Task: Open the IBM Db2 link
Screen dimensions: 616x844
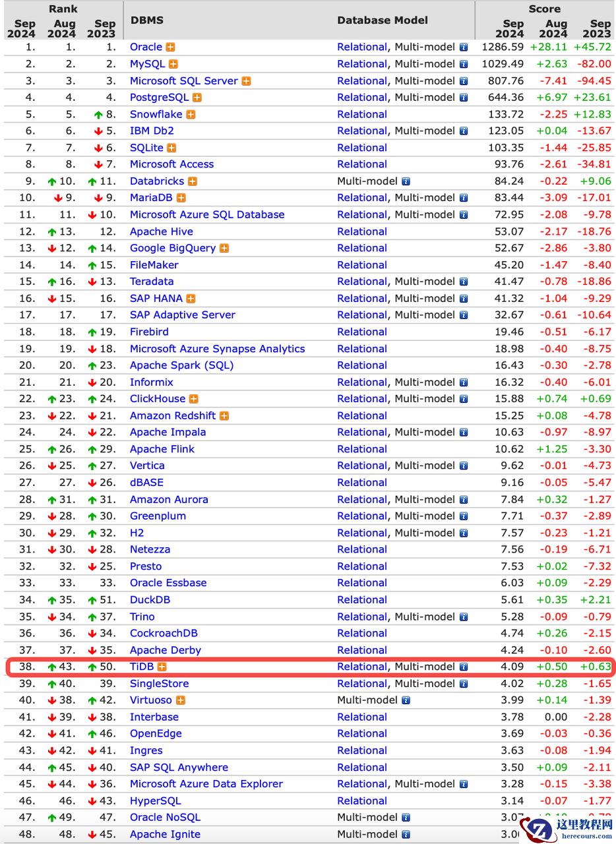Action: [152, 131]
